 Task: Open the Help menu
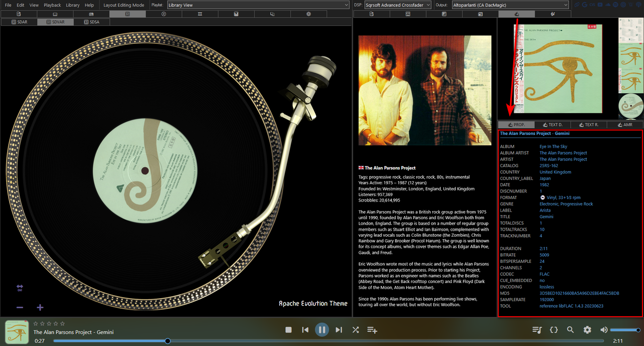point(89,5)
